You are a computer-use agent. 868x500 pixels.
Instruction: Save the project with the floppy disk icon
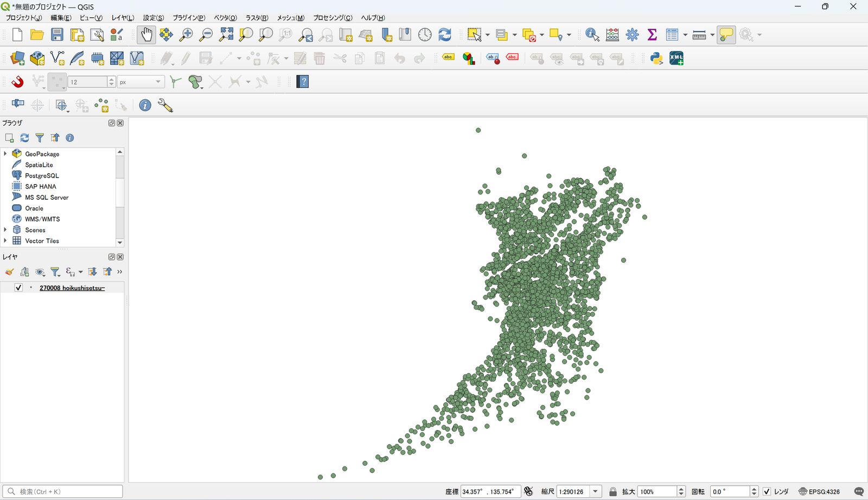click(57, 35)
